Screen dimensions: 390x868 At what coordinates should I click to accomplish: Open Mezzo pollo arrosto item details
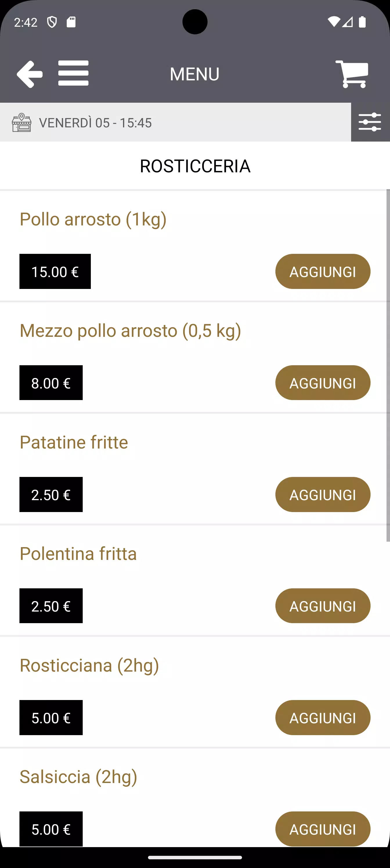tap(130, 330)
